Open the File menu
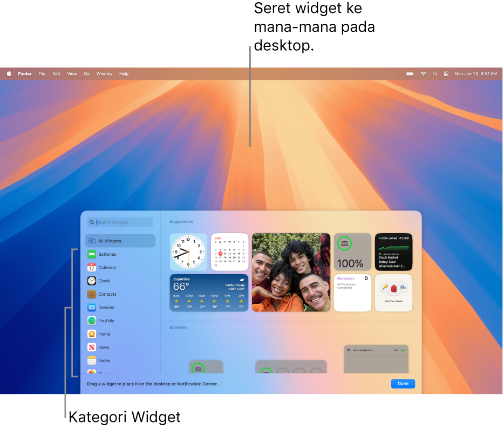Screen dimensions: 504x429 (42, 74)
